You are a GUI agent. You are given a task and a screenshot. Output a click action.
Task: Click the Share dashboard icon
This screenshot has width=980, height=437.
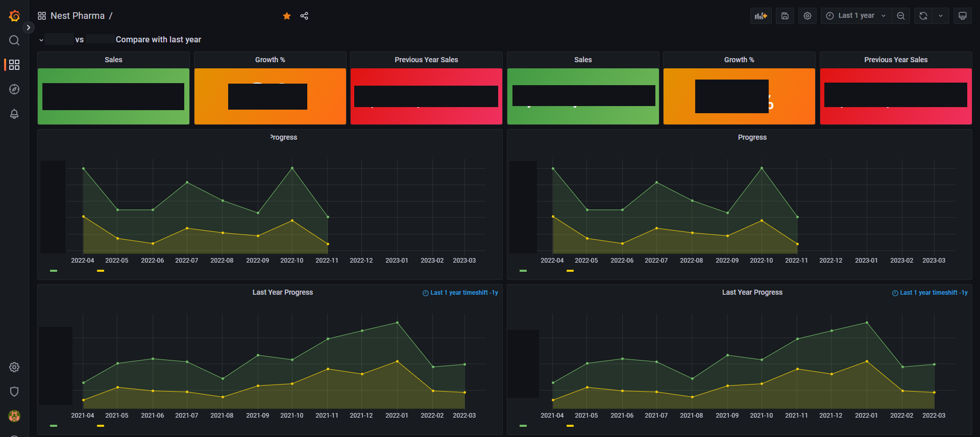304,16
